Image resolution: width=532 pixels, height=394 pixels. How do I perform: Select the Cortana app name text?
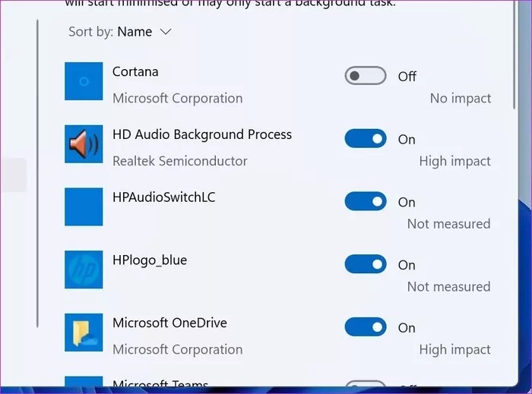[x=135, y=72]
